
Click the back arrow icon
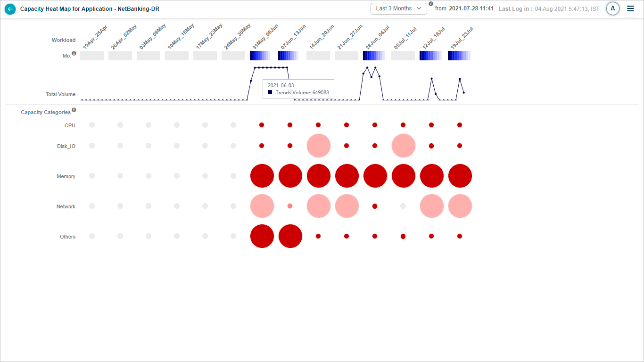pos(10,9)
